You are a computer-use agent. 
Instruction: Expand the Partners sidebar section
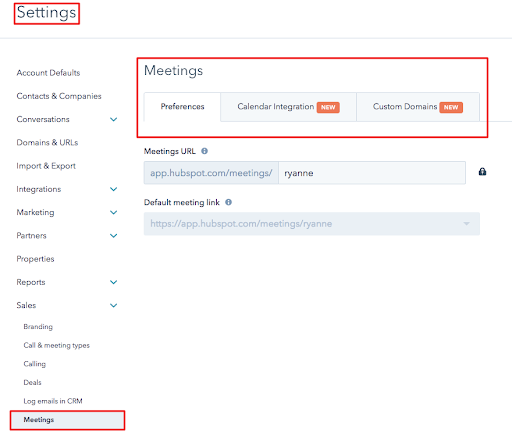point(114,236)
